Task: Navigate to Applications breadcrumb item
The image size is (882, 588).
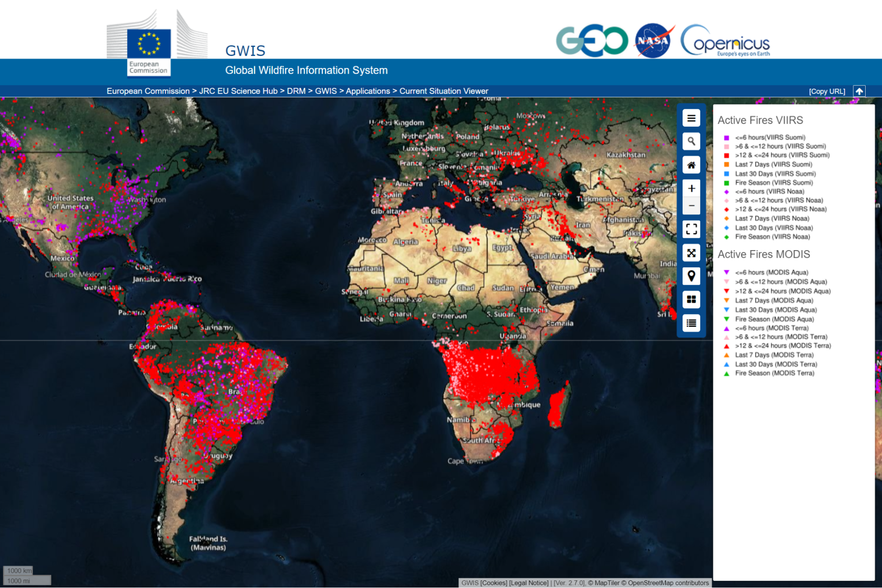Action: [x=368, y=91]
